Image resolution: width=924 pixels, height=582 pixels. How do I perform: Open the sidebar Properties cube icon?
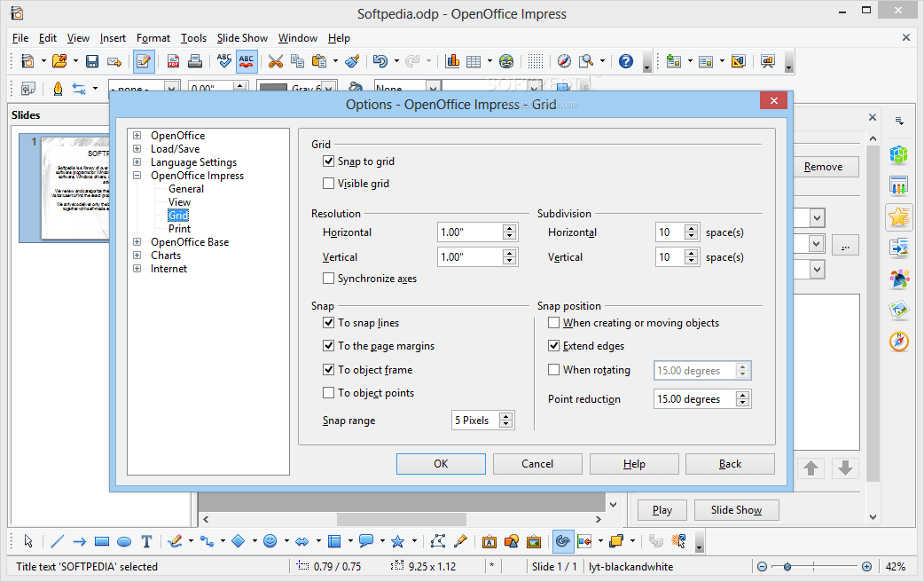(x=898, y=155)
